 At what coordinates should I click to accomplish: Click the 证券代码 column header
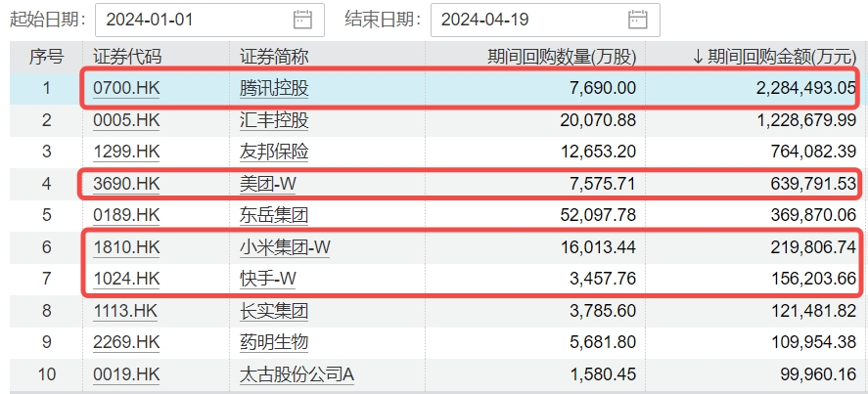coord(127,56)
